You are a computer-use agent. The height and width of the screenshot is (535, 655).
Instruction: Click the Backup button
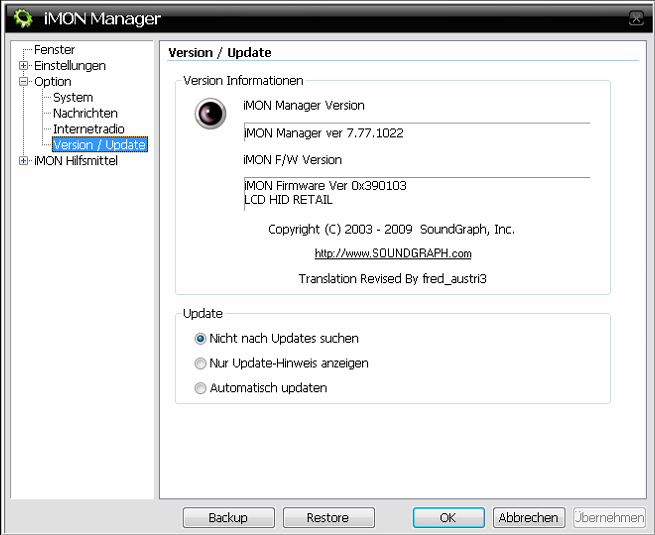point(228,518)
